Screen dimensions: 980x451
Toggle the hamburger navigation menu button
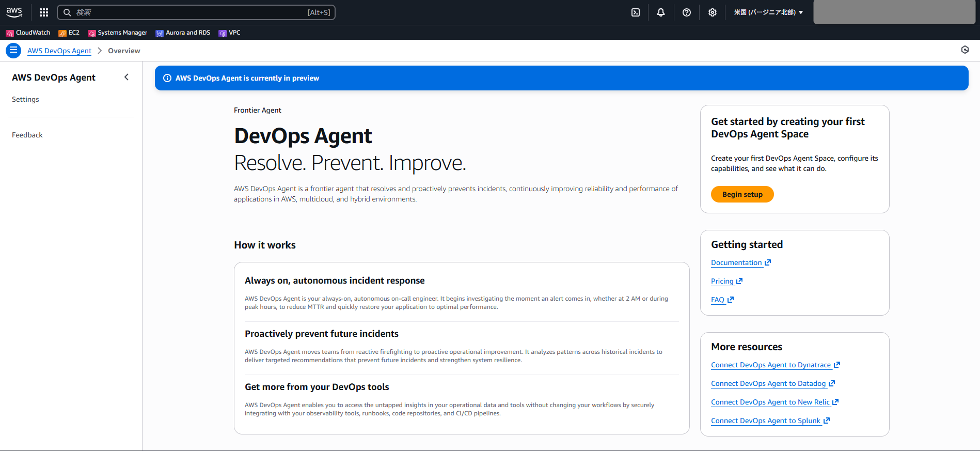pos(13,50)
